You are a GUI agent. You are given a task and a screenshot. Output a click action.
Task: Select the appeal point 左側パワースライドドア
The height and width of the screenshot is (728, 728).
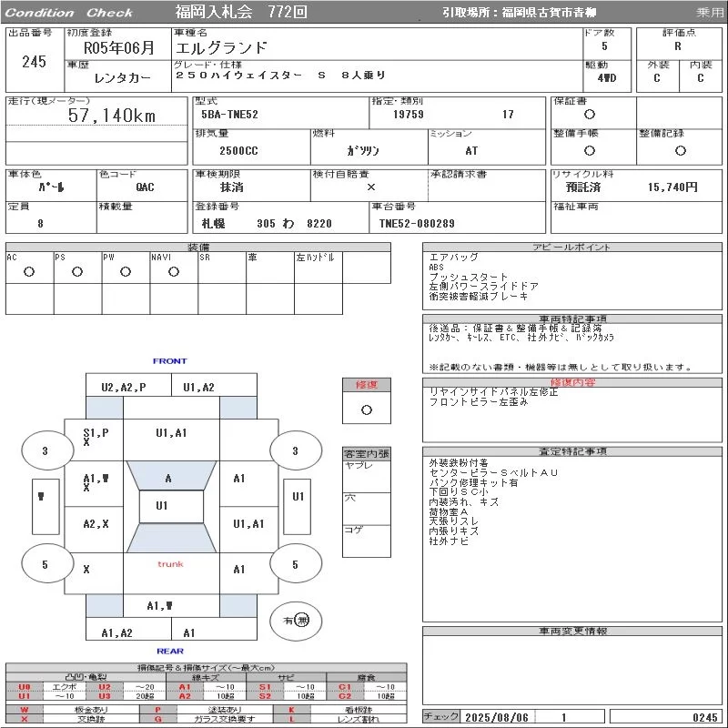(x=484, y=287)
